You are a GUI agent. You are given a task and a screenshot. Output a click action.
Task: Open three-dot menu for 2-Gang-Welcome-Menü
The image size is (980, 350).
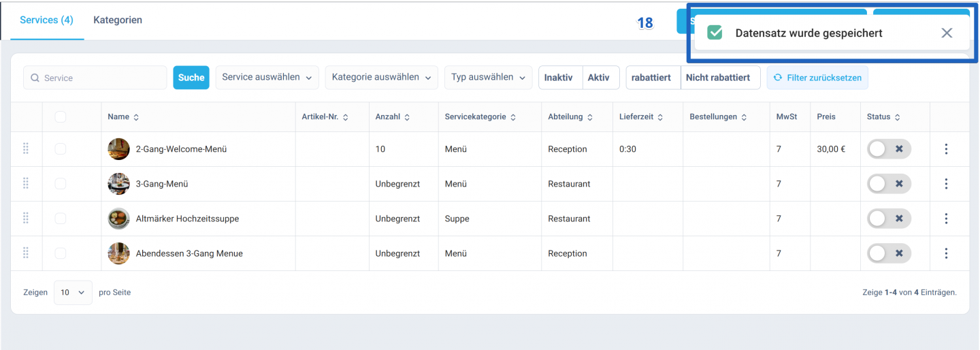946,149
